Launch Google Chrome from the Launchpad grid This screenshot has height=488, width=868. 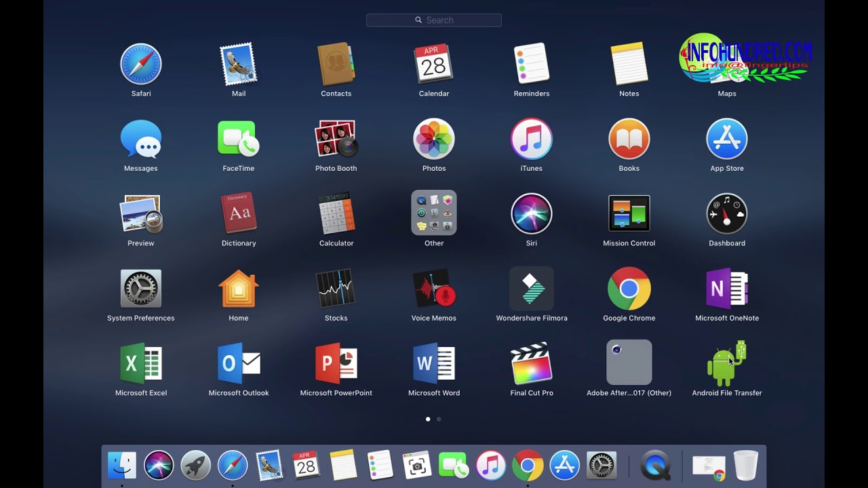pyautogui.click(x=629, y=289)
